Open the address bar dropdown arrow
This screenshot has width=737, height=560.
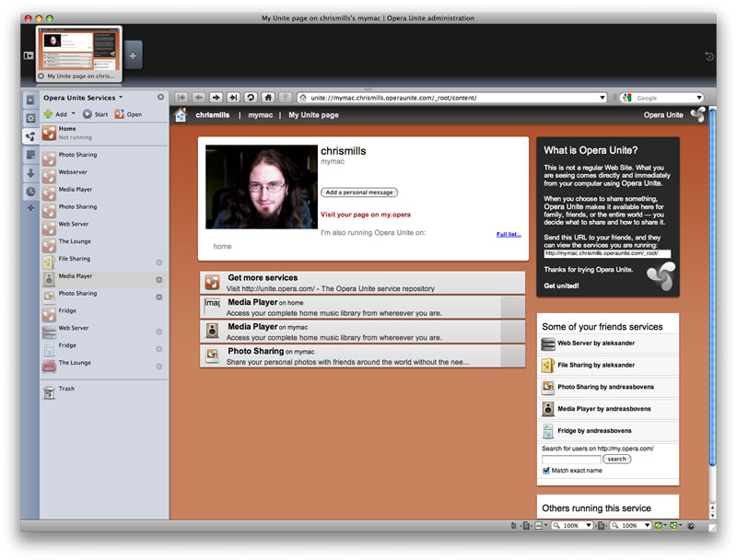(x=602, y=97)
